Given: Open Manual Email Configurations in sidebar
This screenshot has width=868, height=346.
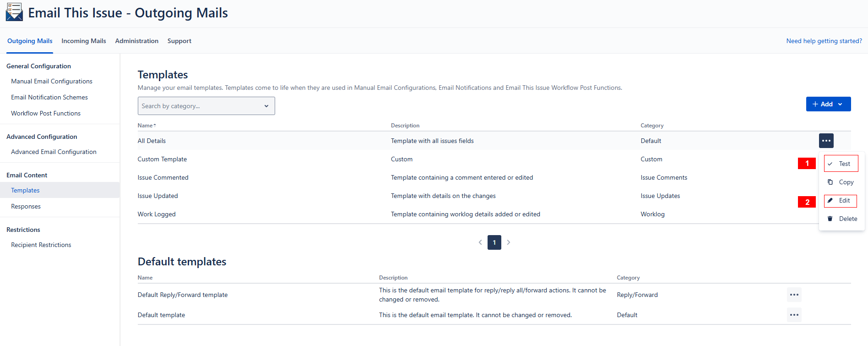Looking at the screenshot, I should [x=52, y=81].
